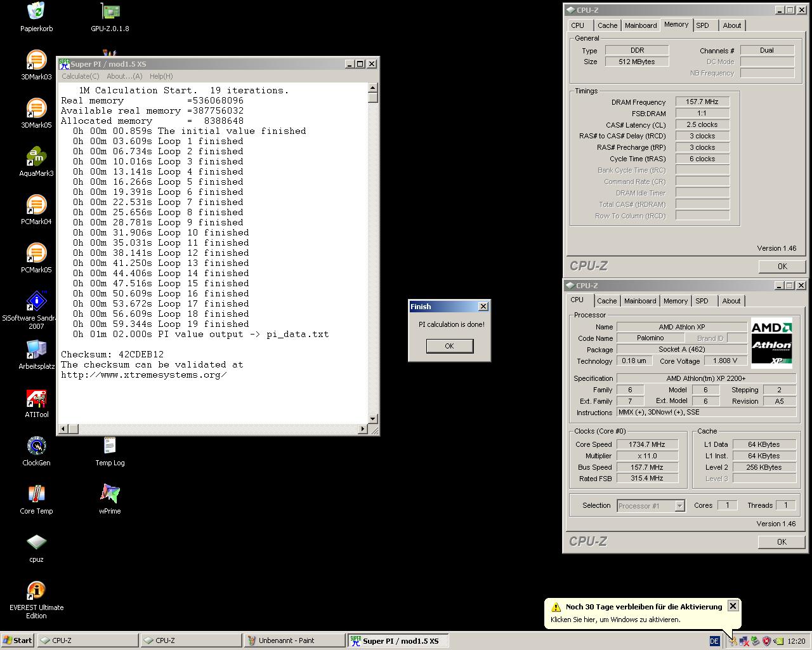
Task: Switch to SPD tab in upper CPU-Z window
Action: tap(702, 25)
